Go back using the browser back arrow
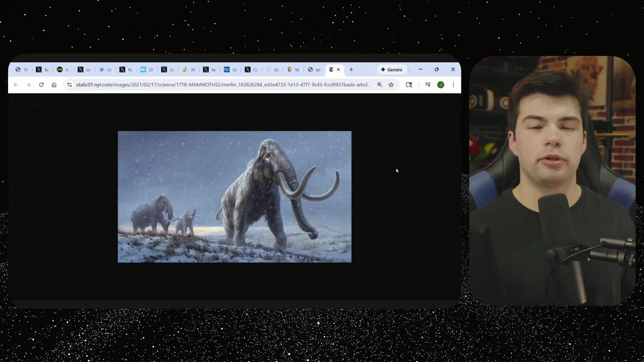644x362 pixels. point(16,85)
